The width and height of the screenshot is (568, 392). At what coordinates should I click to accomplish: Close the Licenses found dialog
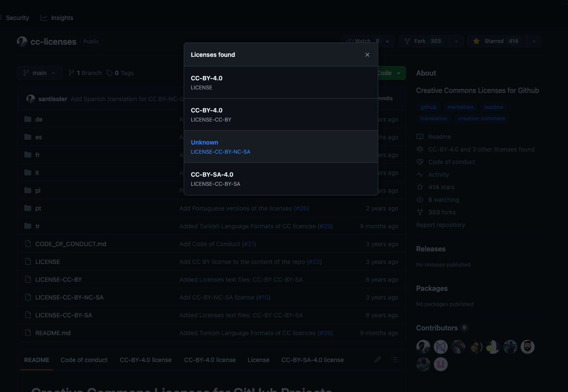pos(367,55)
